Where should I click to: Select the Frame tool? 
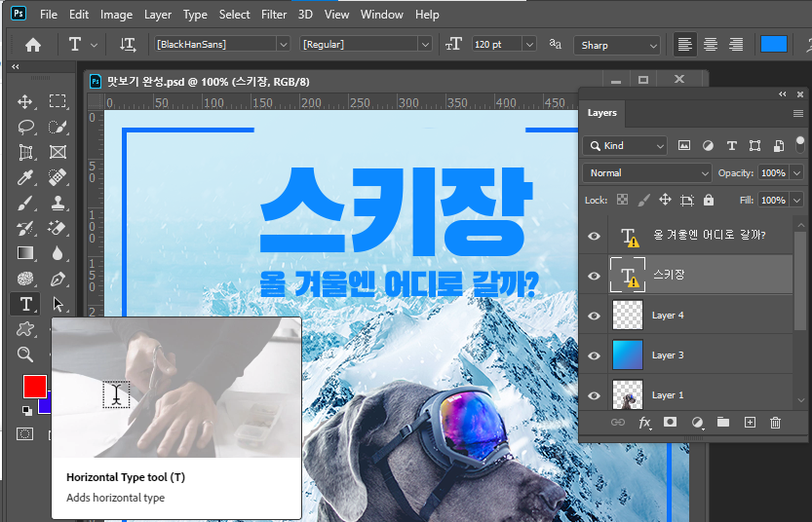(x=58, y=152)
